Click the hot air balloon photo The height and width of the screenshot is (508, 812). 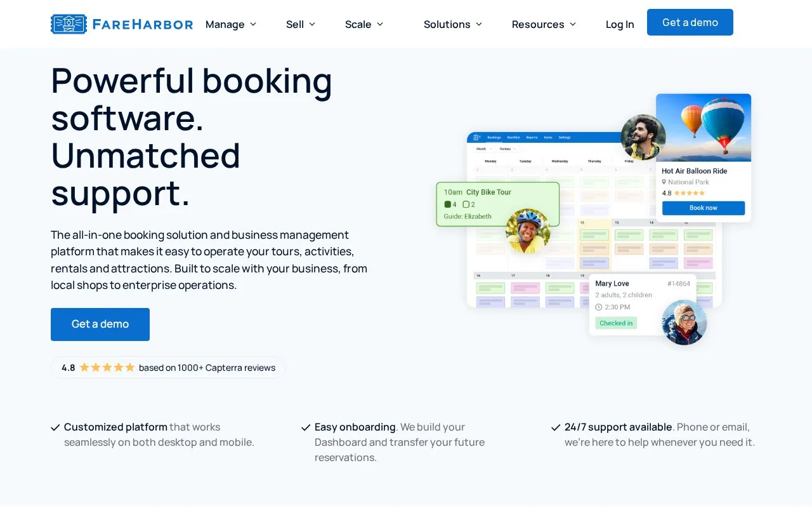click(x=704, y=128)
